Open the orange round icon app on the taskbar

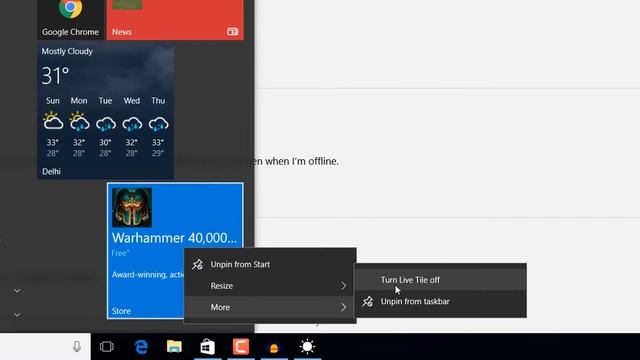(x=274, y=347)
